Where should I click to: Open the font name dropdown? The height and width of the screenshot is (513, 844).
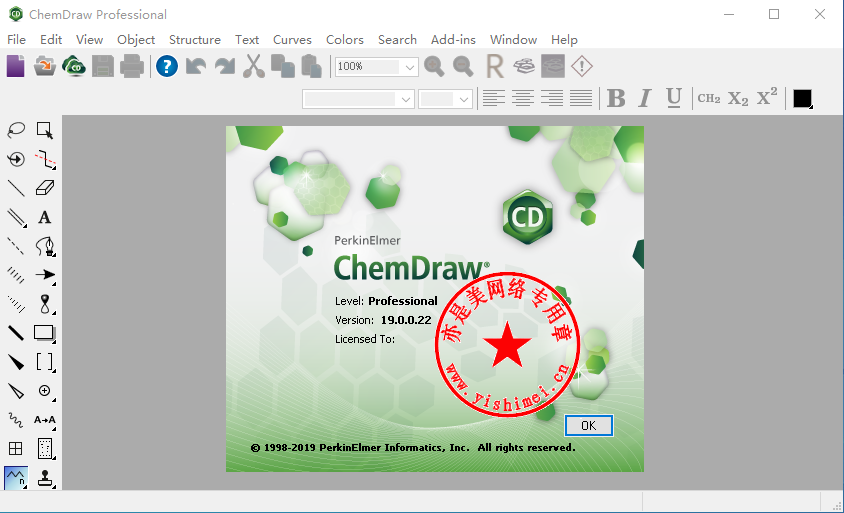click(x=406, y=100)
